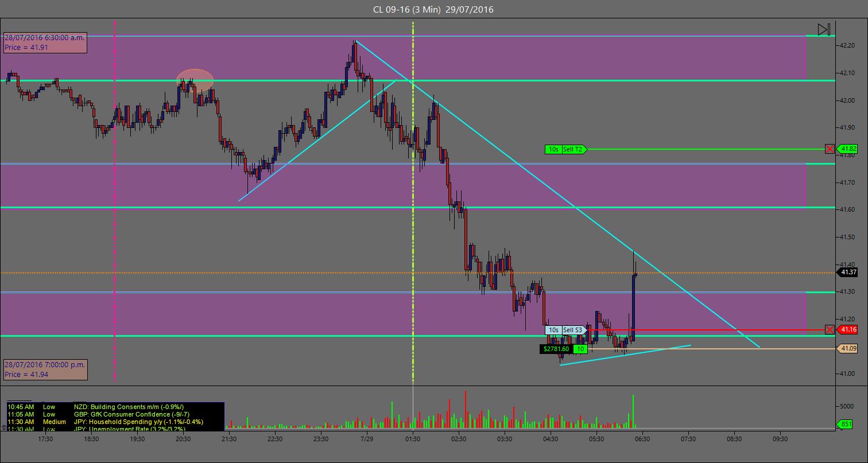Click the 41.00 price axis label

click(x=847, y=374)
